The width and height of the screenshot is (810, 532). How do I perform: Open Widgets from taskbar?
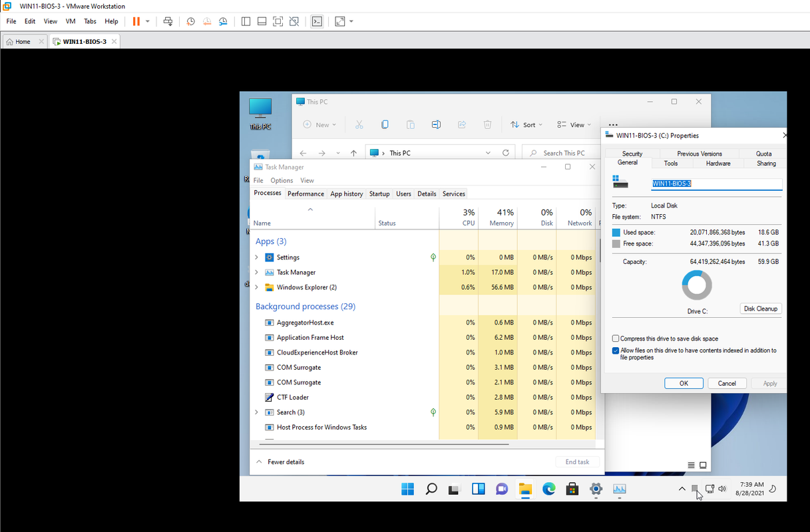478,489
